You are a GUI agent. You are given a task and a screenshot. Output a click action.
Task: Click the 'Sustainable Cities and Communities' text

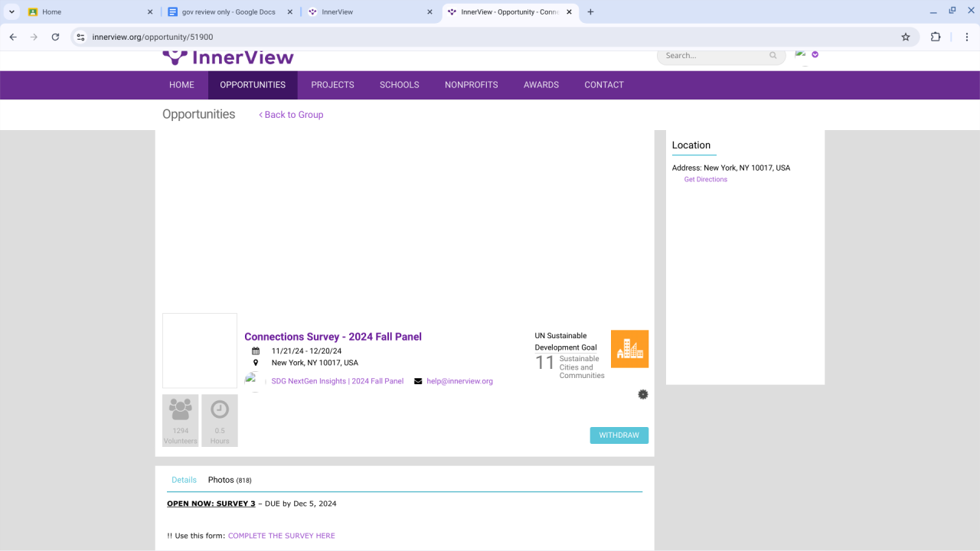point(582,367)
